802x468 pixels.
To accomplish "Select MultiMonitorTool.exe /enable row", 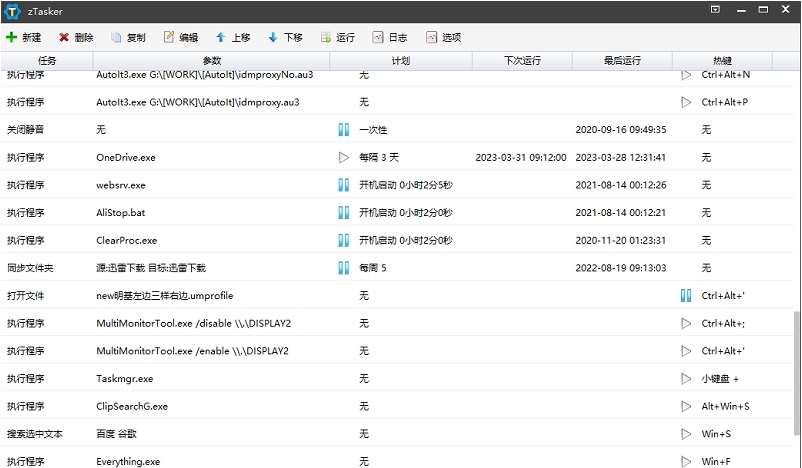I will 397,351.
